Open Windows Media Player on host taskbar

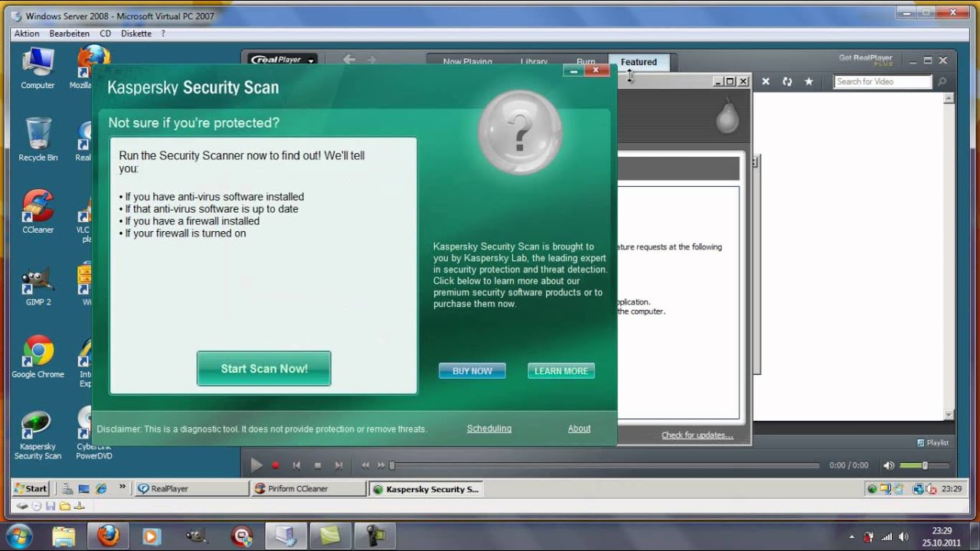(152, 536)
